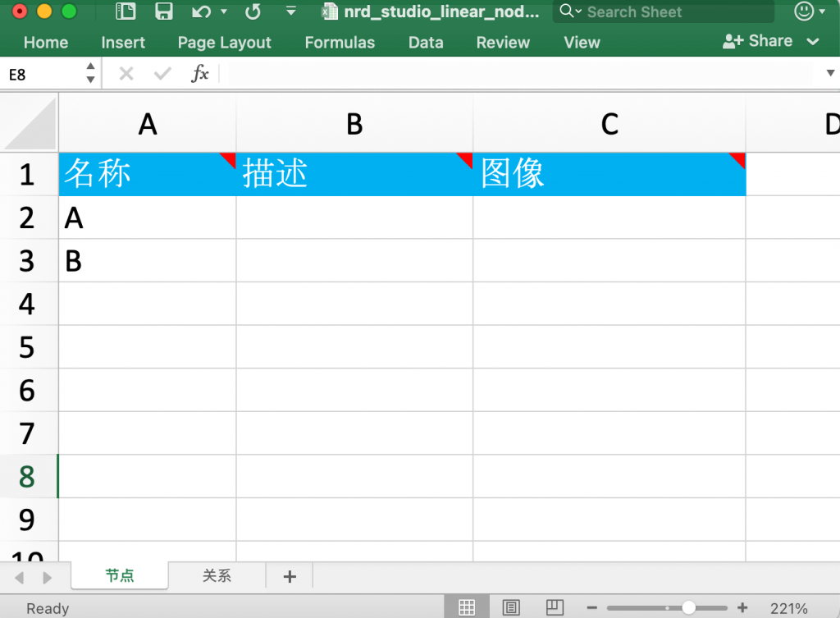Switch to the 关系 sheet tab
Image resolution: width=840 pixels, height=618 pixels.
217,576
